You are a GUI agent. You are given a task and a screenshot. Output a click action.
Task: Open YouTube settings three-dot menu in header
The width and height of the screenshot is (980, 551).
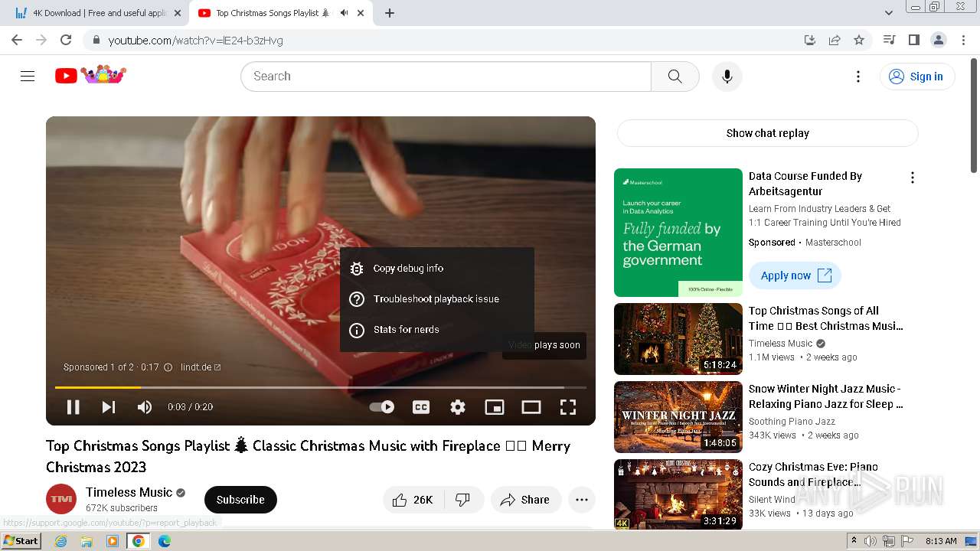[x=858, y=76]
